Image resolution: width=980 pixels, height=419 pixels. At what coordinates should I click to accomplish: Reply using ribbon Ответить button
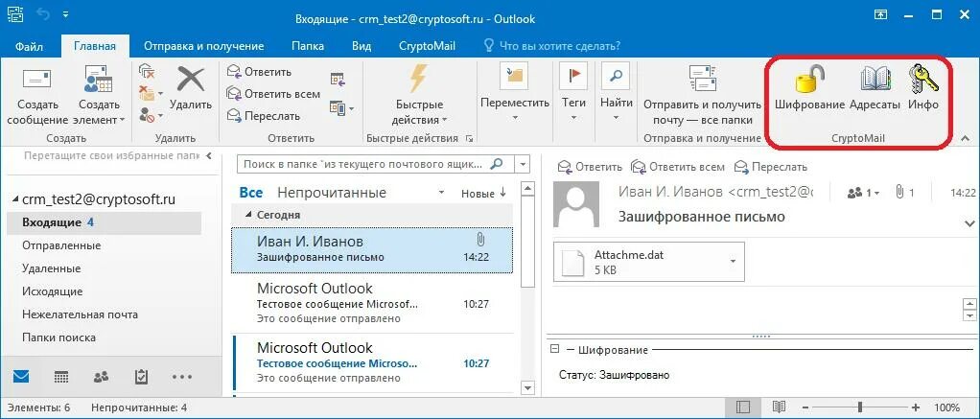coord(260,71)
